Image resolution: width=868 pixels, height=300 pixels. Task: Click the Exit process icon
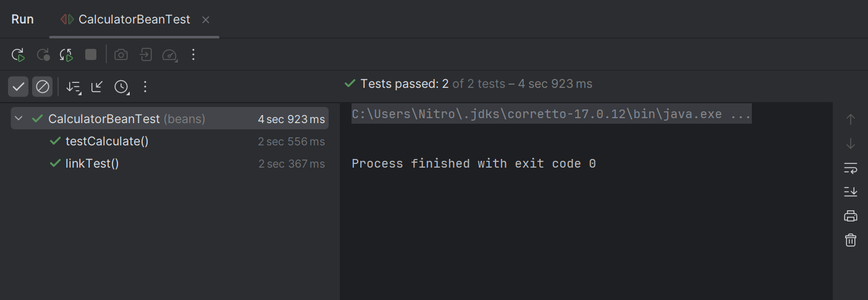(x=145, y=55)
